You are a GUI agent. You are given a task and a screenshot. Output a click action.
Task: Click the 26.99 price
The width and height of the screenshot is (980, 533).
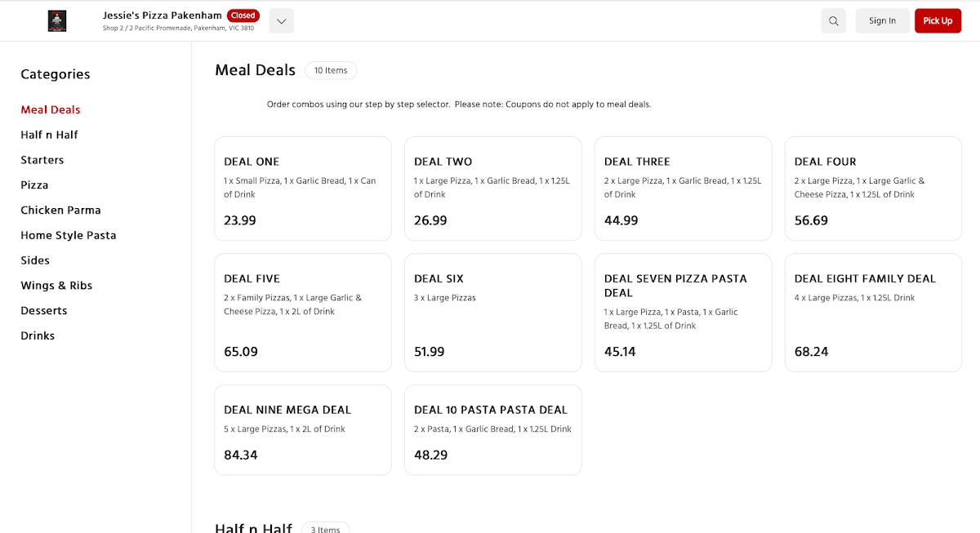[x=430, y=220]
